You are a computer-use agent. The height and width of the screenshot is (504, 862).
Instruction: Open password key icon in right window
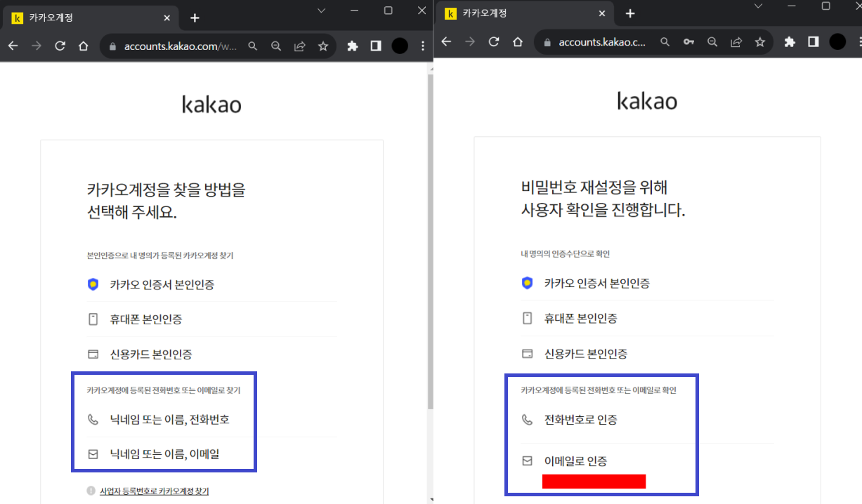point(689,42)
